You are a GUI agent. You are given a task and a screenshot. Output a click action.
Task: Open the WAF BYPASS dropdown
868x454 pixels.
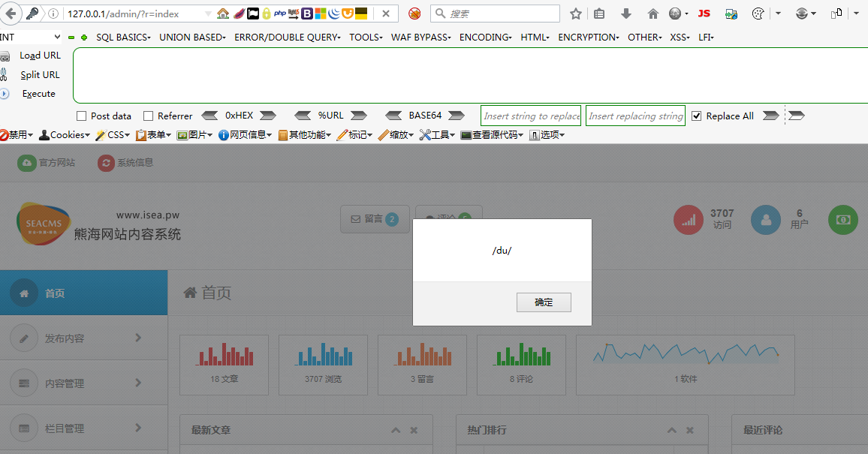(421, 37)
